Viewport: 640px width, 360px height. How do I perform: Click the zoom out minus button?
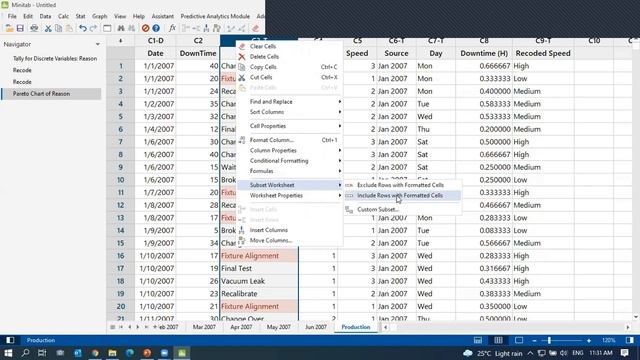click(534, 340)
